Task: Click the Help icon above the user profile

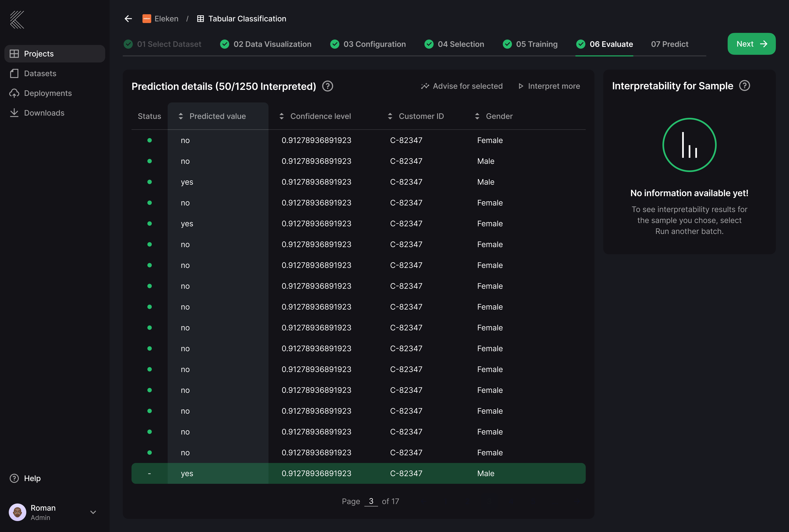Action: [14, 478]
